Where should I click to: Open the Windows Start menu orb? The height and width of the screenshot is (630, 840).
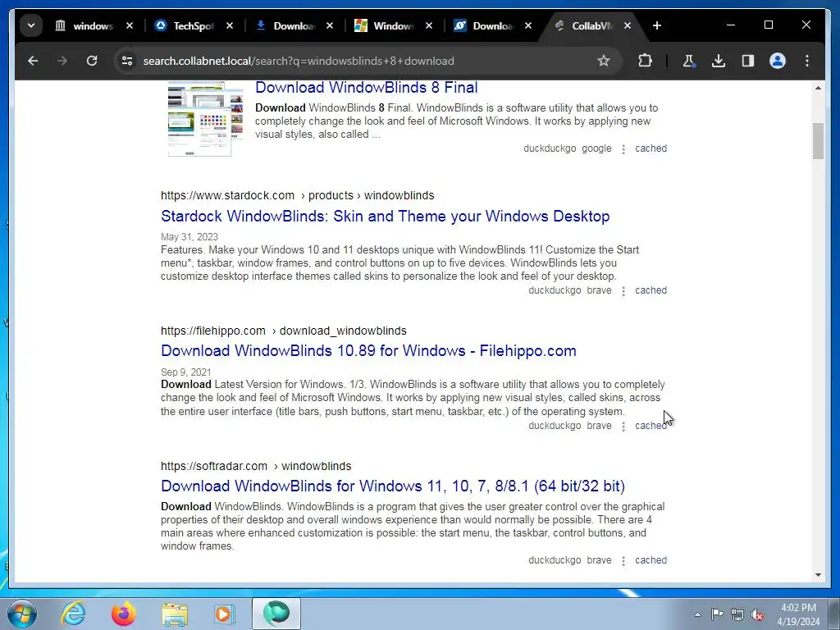click(22, 614)
